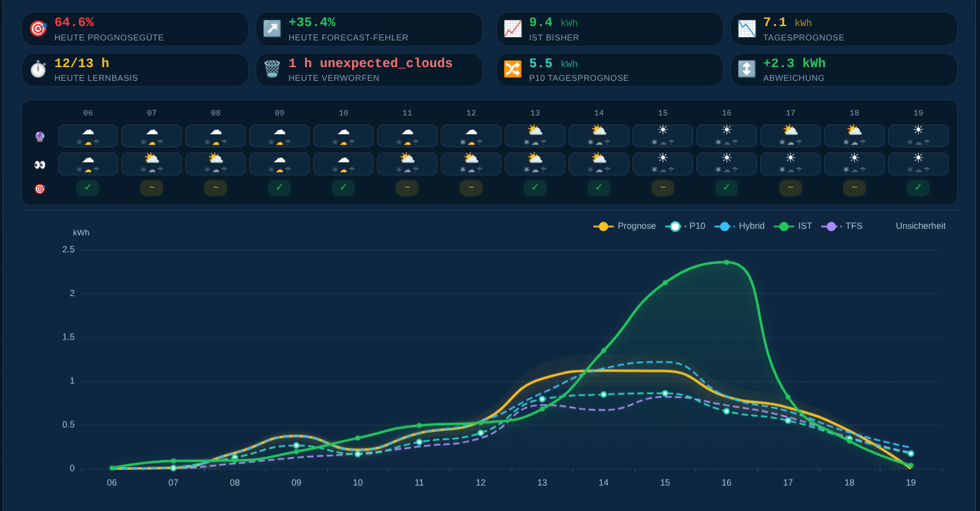Click the rising chart icon beside IST Bisher
The image size is (980, 511).
(512, 29)
